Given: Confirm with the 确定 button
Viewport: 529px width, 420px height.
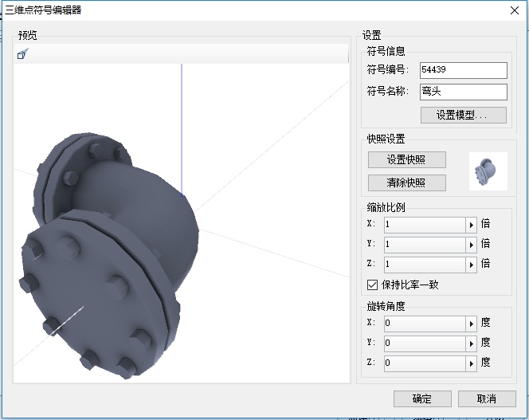Looking at the screenshot, I should [422, 399].
